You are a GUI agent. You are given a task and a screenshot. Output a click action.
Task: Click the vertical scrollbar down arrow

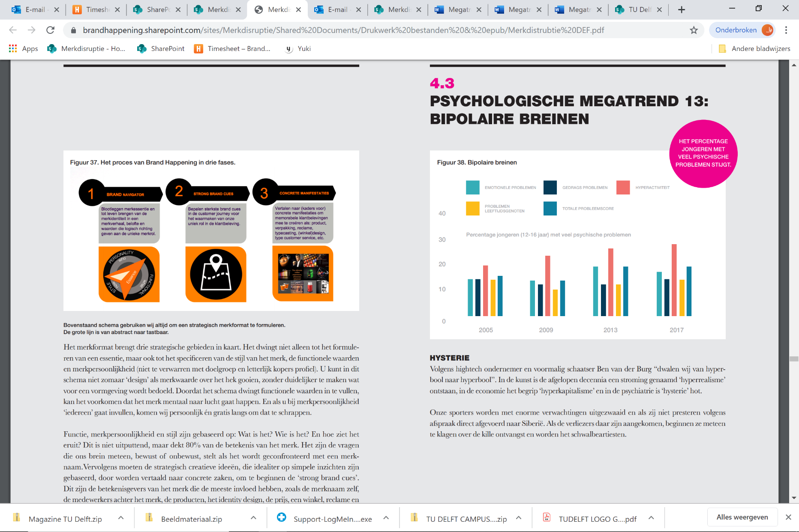(794, 498)
